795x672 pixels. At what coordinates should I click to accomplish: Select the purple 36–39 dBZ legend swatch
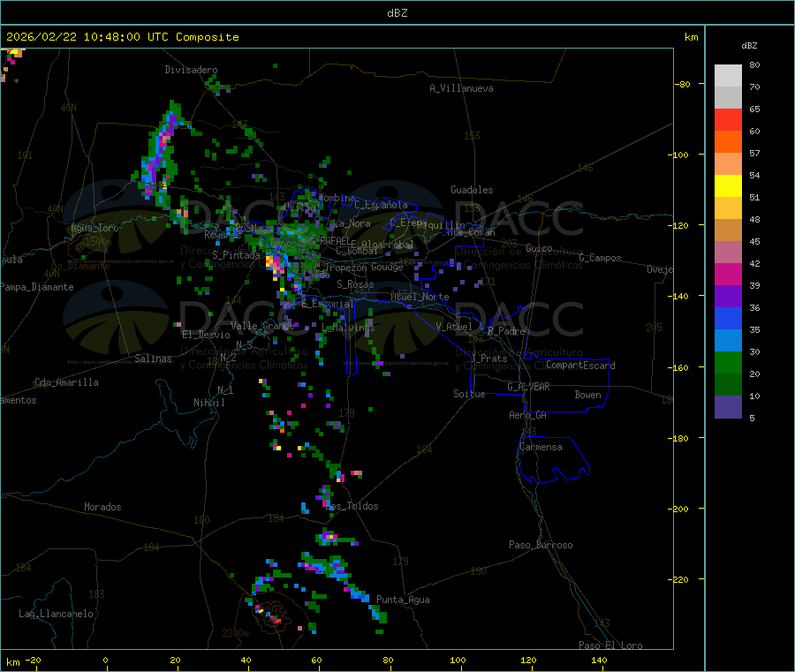728,297
